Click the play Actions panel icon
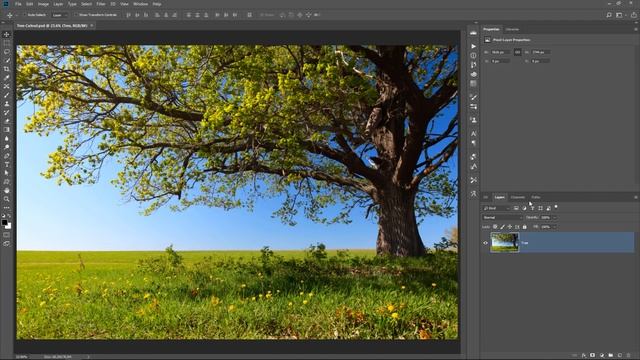 [x=473, y=47]
